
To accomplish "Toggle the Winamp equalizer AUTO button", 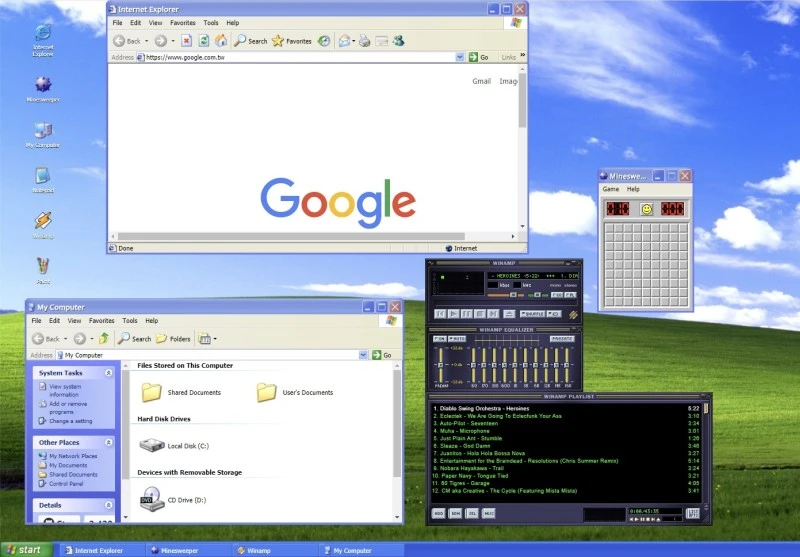I will (x=457, y=339).
